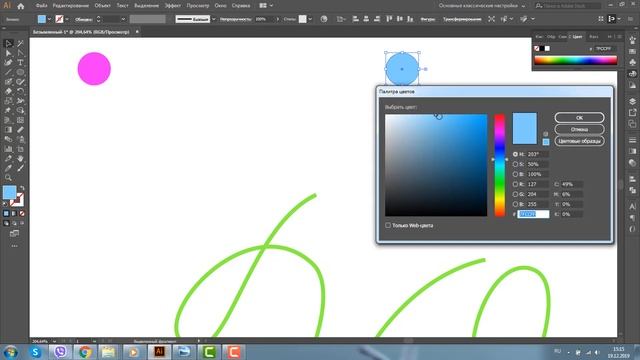Open the Text (Текст) menu
The image size is (640, 360).
coord(122,6)
